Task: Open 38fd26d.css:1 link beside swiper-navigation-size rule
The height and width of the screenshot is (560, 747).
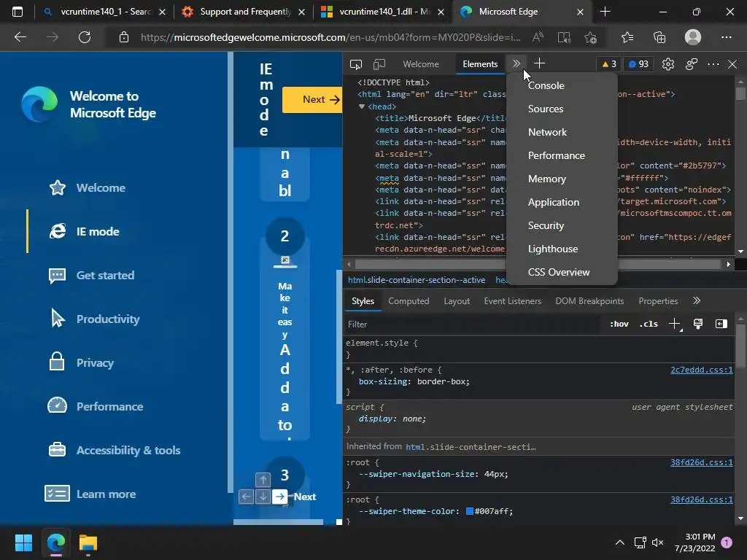Action: tap(701, 462)
